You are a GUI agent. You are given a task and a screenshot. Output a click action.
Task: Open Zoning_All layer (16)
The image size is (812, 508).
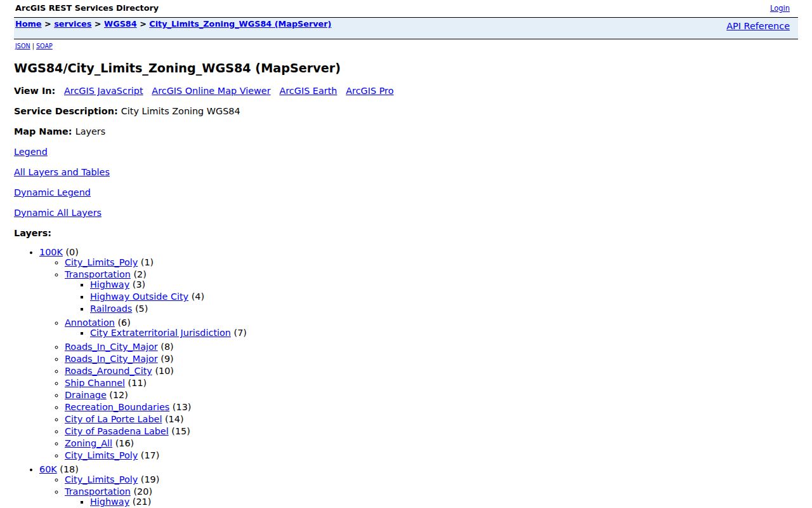point(88,443)
